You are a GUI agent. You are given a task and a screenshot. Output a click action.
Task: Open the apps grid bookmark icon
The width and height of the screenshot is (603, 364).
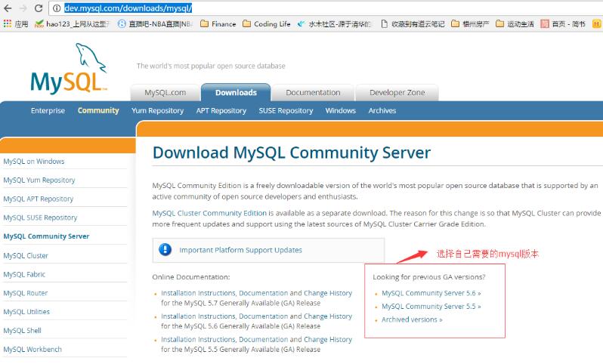click(x=8, y=24)
